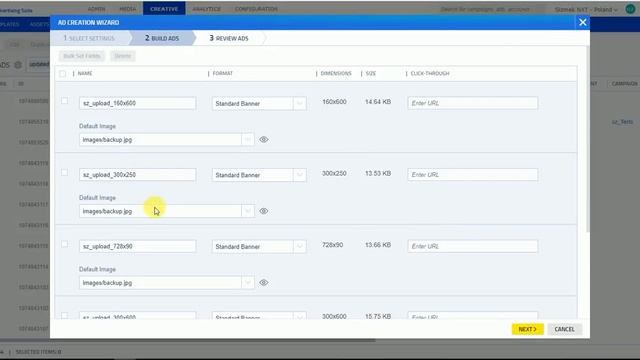This screenshot has width=640, height=360.
Task: Click the Enter URL field for sz_upload_160x600
Action: [x=473, y=103]
